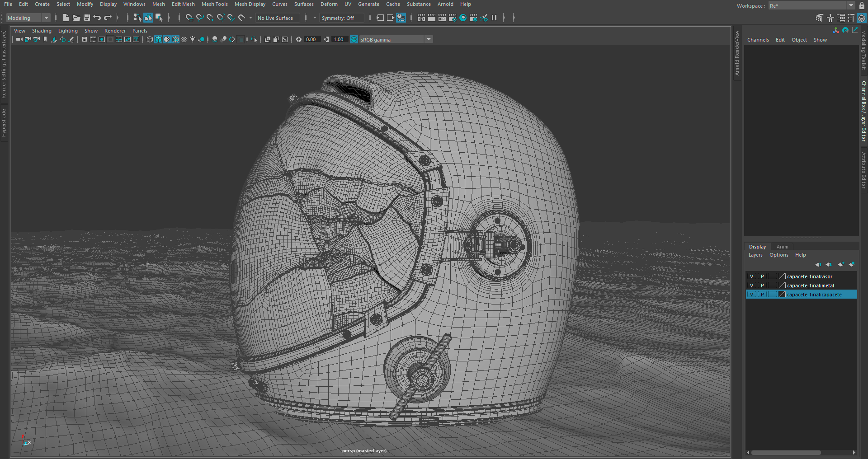
Task: Toggle visibility V of capacete_final:visor layer
Action: coord(751,276)
